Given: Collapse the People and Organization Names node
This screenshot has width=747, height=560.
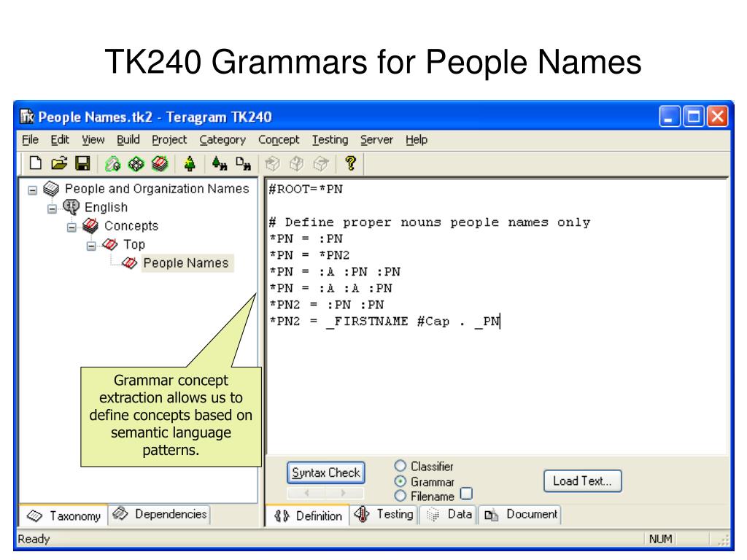Looking at the screenshot, I should tap(32, 190).
